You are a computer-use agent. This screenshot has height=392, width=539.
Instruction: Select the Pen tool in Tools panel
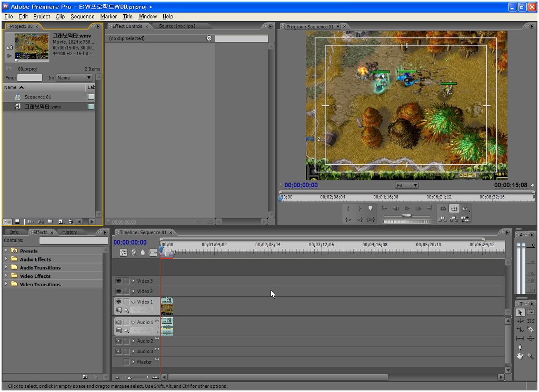coord(520,347)
